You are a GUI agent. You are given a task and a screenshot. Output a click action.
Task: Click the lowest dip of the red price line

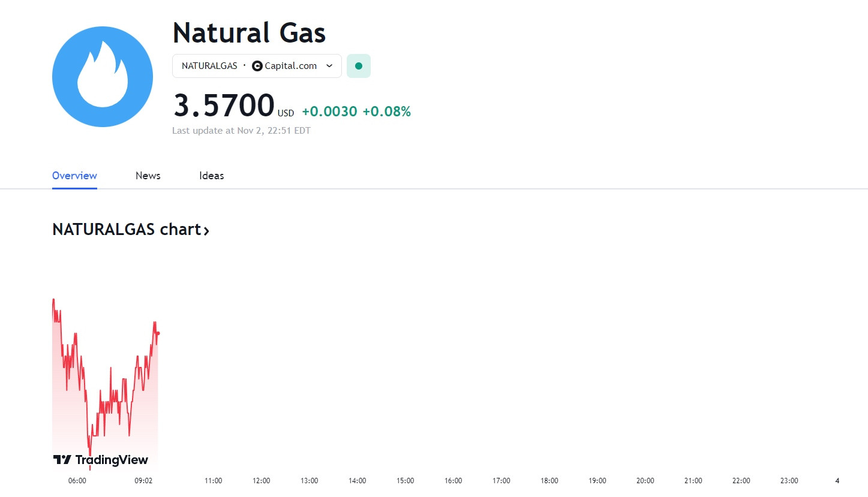90,466
